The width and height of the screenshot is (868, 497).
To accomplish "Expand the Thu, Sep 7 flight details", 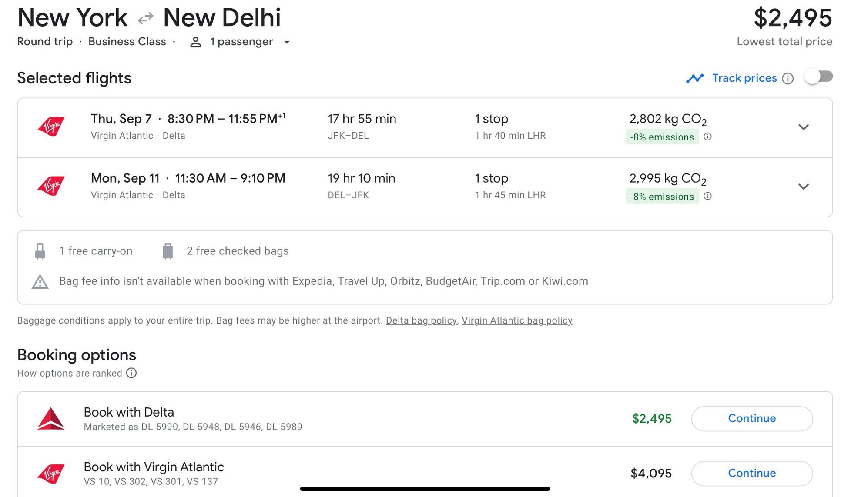I will 803,127.
